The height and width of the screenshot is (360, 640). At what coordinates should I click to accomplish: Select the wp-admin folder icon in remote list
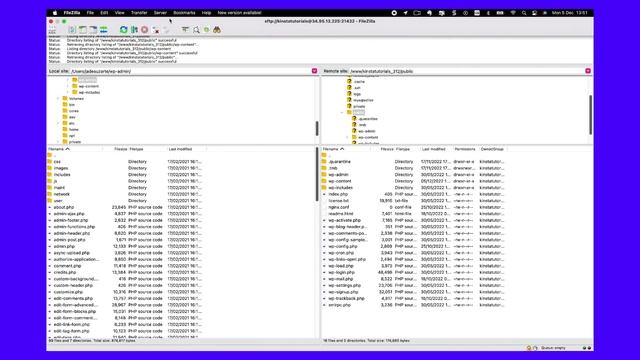click(x=324, y=175)
